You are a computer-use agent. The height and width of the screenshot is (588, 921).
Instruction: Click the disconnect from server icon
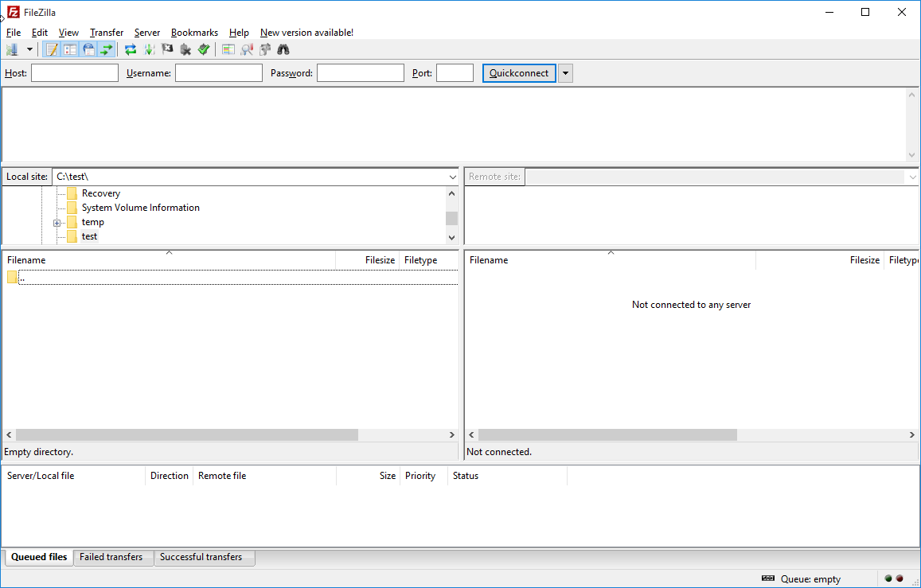(185, 49)
